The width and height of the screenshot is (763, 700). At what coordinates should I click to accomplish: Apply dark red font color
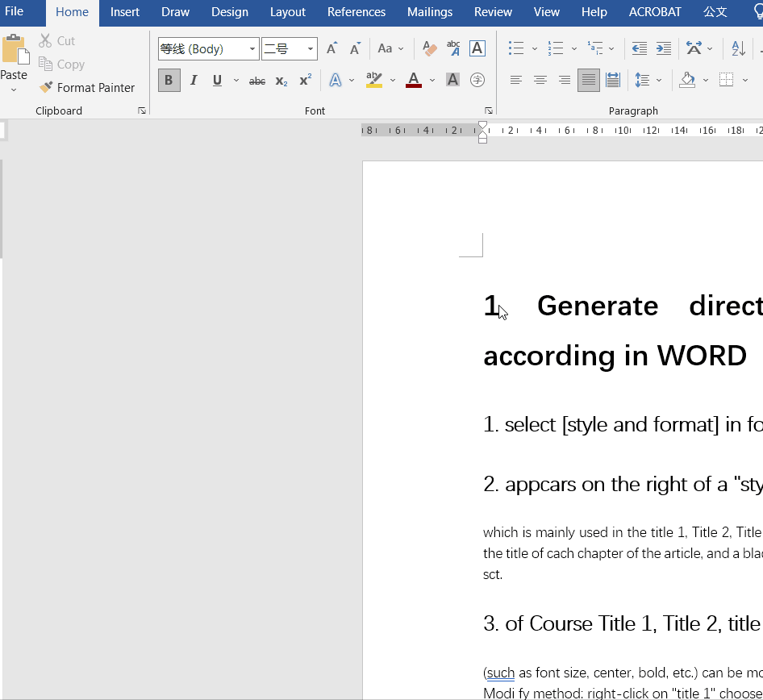414,81
